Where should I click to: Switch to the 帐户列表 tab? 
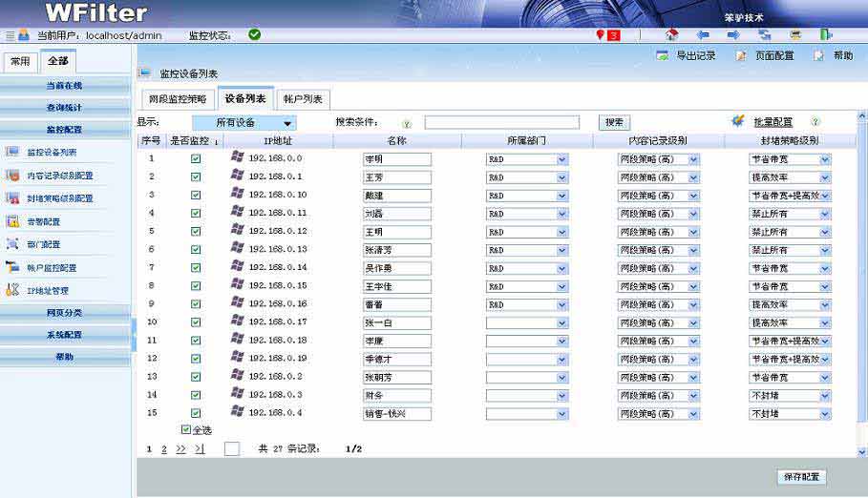[x=302, y=99]
